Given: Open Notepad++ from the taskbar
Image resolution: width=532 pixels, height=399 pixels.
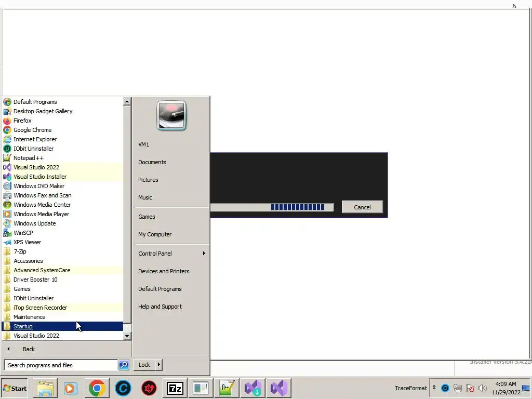Looking at the screenshot, I should pos(227,388).
